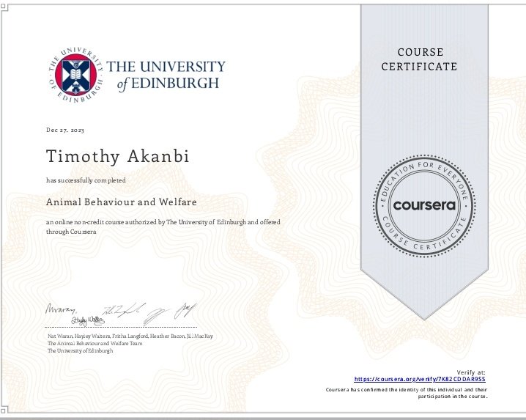Viewport: 526px width, 420px height.
Task: Select course title Animal Behaviour and Welfare
Action: 122,202
